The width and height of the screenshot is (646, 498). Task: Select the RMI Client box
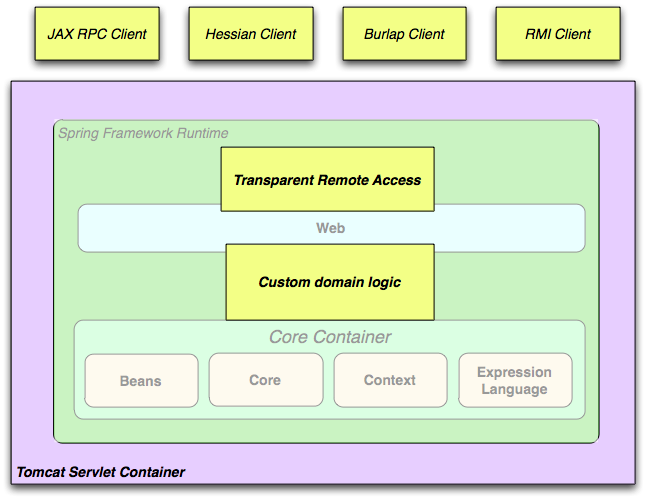[x=558, y=34]
